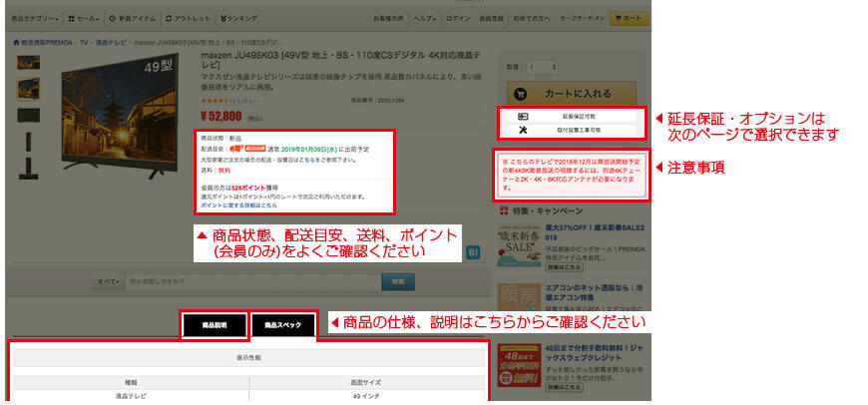Viewport: 868px width, 405px height.
Task: Go to 総合通販PREMOA home breadcrumb
Action: click(43, 43)
